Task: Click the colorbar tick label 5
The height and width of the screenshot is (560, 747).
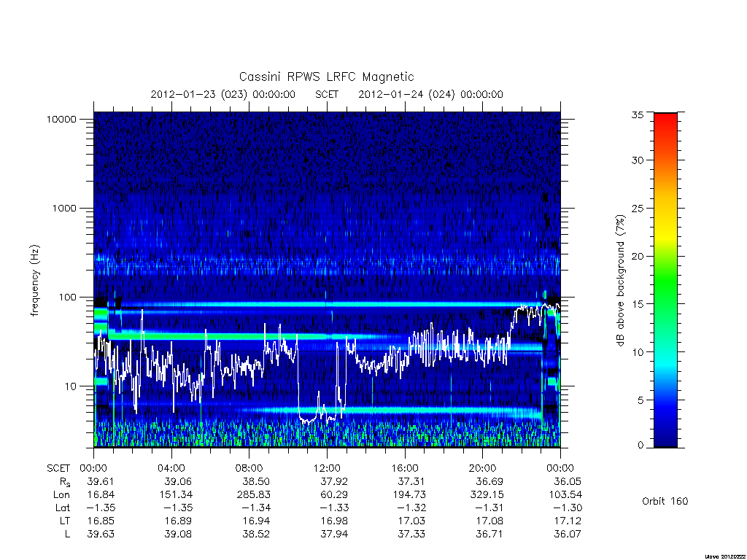Action: tap(640, 400)
